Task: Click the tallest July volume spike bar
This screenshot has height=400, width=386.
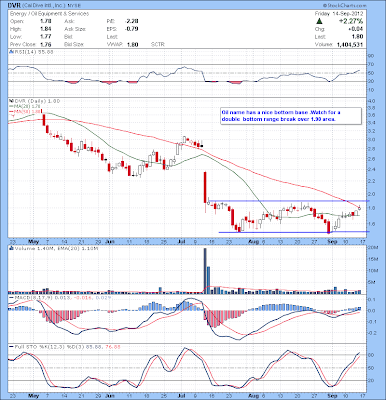Action: pyautogui.click(x=205, y=271)
